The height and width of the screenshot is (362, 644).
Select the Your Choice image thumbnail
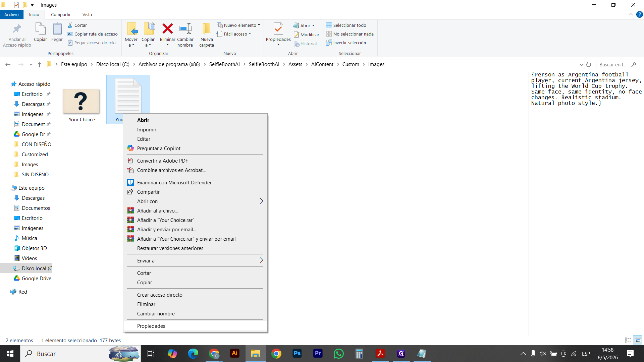click(82, 101)
